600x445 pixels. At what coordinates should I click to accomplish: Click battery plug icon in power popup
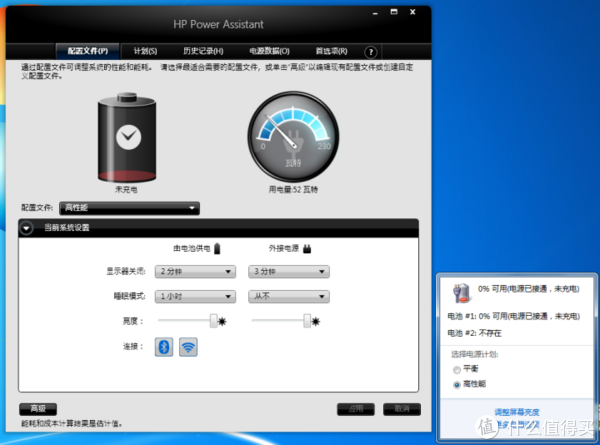point(461,293)
